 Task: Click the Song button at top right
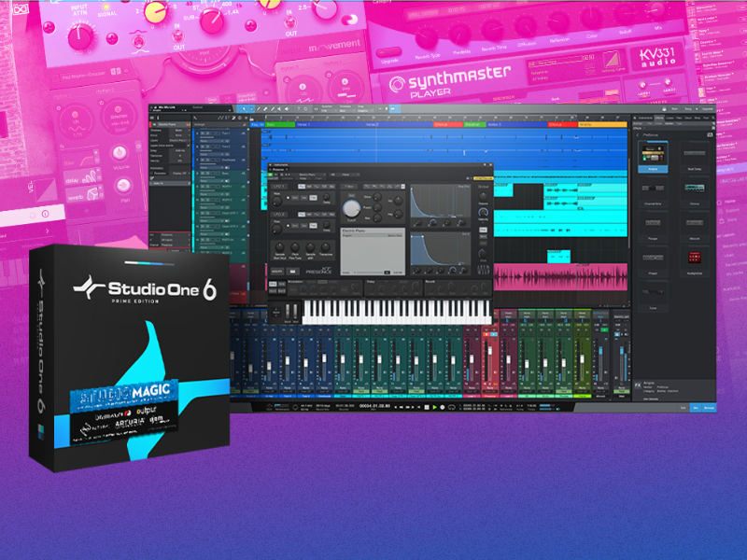point(688,109)
